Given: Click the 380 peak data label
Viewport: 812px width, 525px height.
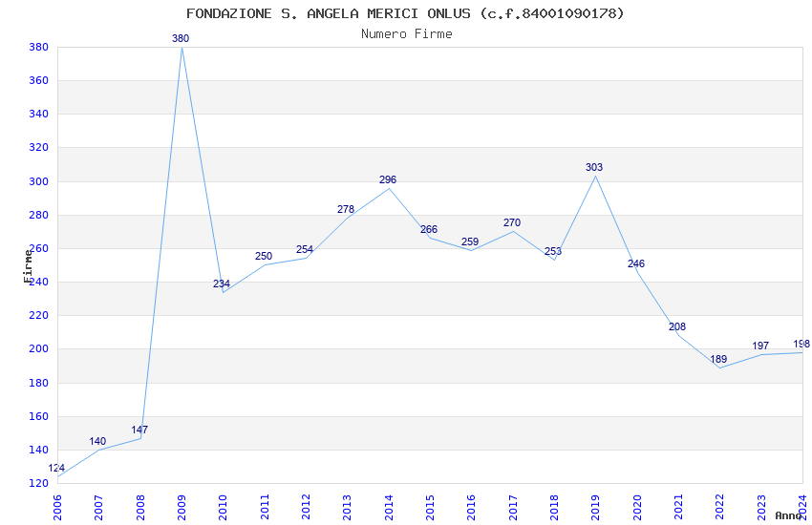Looking at the screenshot, I should (x=181, y=38).
